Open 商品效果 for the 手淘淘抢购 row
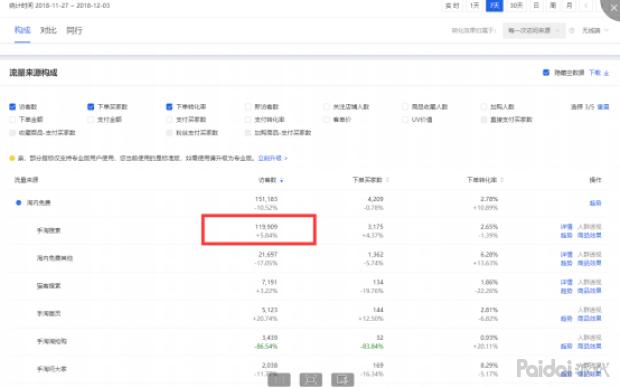This screenshot has width=620, height=388. (x=589, y=346)
